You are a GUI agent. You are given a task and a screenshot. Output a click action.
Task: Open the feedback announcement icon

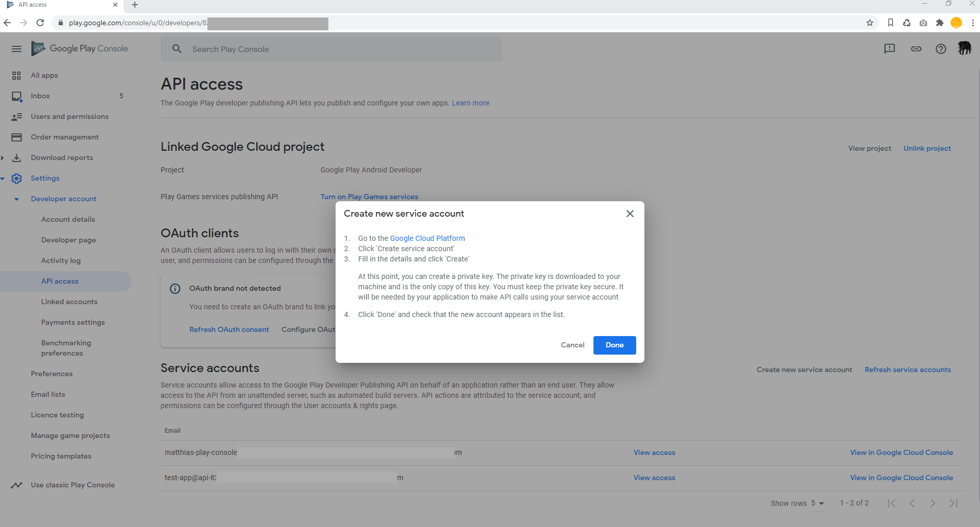click(889, 49)
